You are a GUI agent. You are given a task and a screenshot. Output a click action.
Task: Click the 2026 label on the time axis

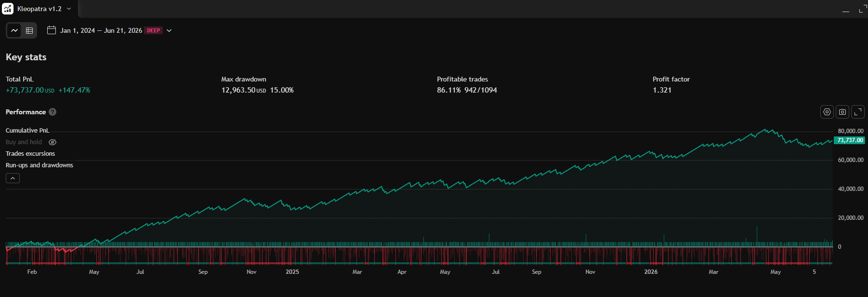(x=651, y=272)
